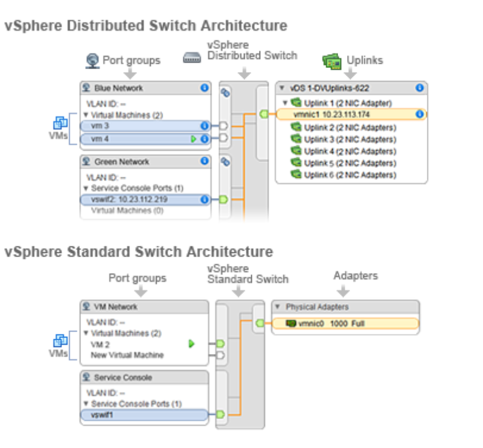Click the VMs icon beside Blue Network
This screenshot has width=483, height=448.
60,122
